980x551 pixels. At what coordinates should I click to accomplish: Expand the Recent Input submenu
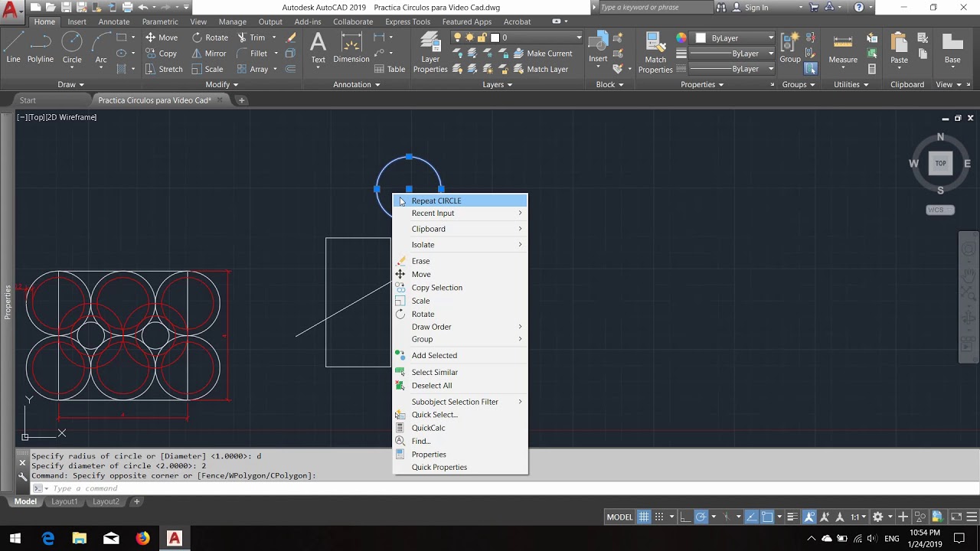(x=460, y=213)
